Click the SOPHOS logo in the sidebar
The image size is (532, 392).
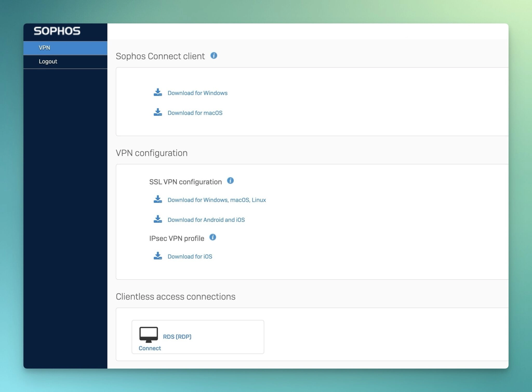pyautogui.click(x=57, y=31)
